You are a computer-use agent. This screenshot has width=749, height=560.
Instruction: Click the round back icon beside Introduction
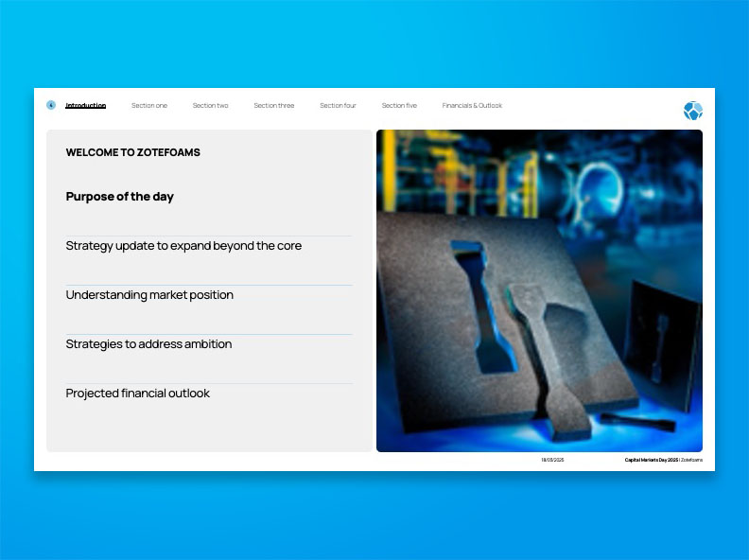[51, 105]
